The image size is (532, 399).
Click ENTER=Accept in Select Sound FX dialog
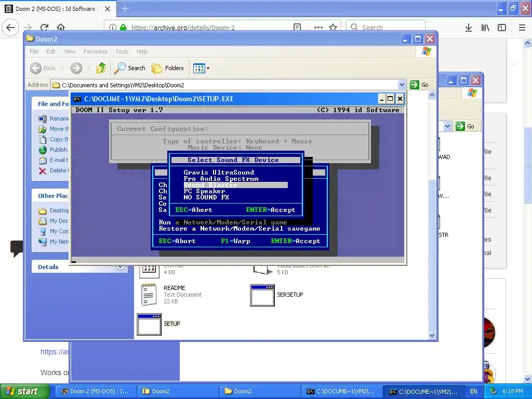270,210
